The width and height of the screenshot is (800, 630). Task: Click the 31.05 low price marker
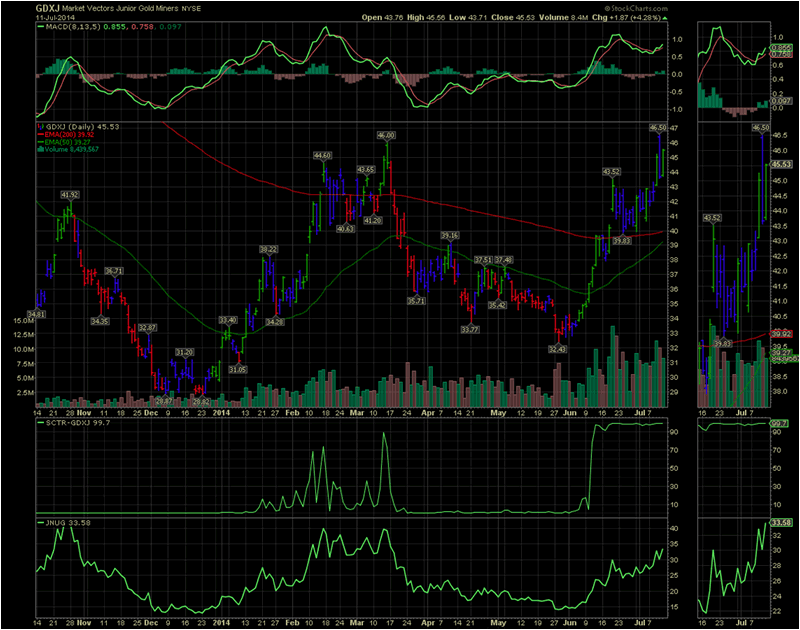click(237, 369)
